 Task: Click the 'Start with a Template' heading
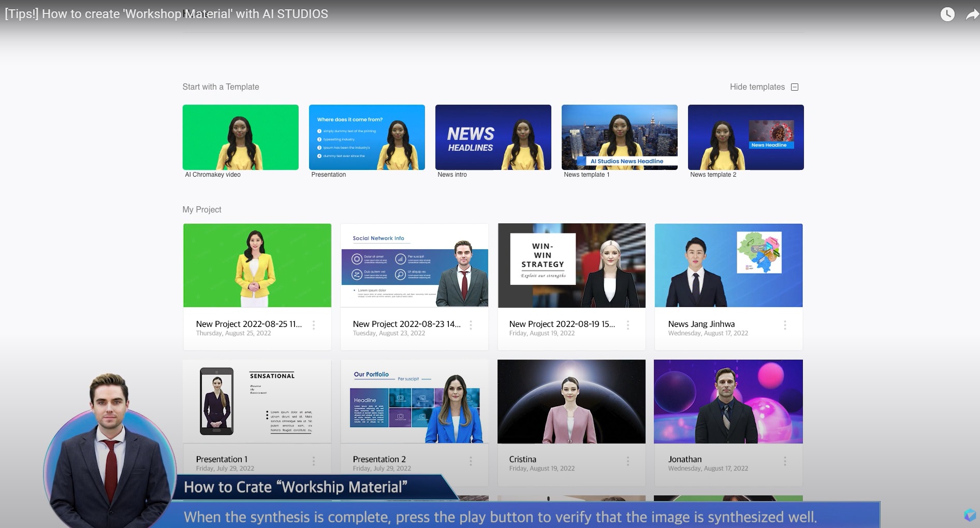pos(221,87)
